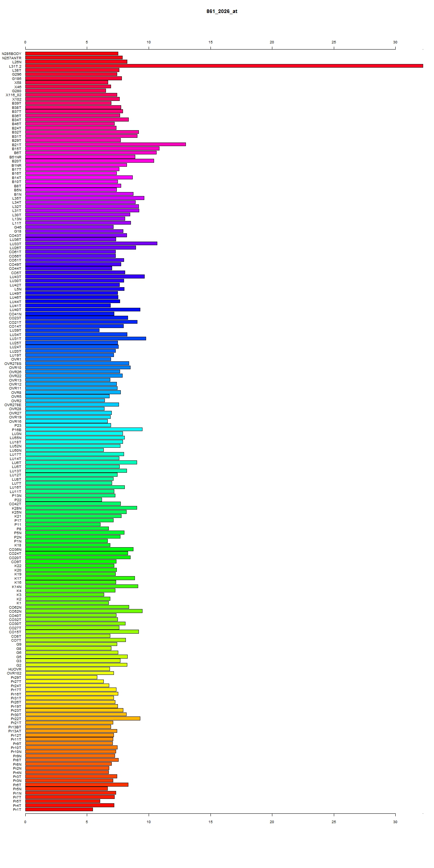Select the B15T bar

(x=92, y=148)
